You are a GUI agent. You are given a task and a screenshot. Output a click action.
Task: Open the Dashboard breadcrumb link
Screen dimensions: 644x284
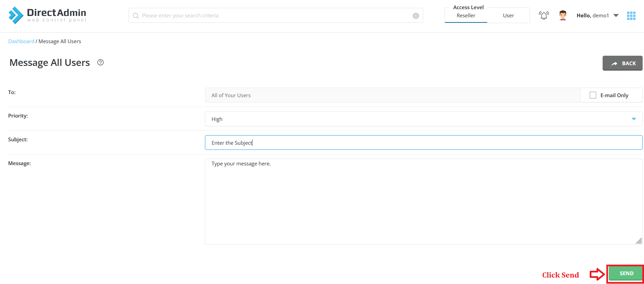pyautogui.click(x=21, y=41)
